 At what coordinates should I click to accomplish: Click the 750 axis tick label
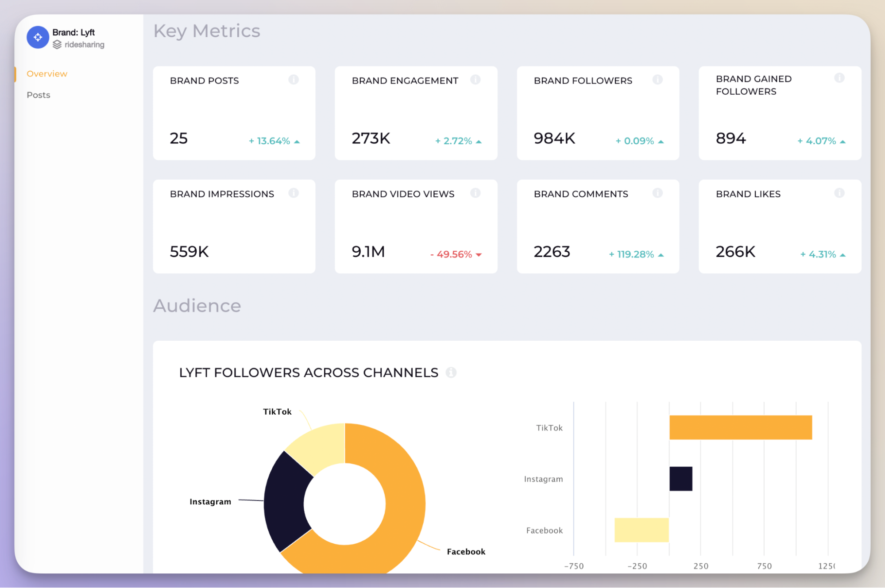point(765,566)
